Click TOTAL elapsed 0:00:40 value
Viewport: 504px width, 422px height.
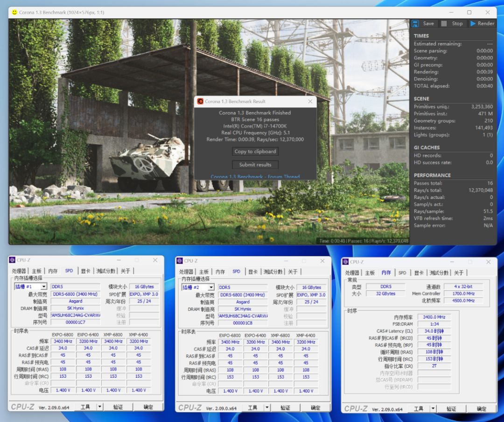point(484,86)
